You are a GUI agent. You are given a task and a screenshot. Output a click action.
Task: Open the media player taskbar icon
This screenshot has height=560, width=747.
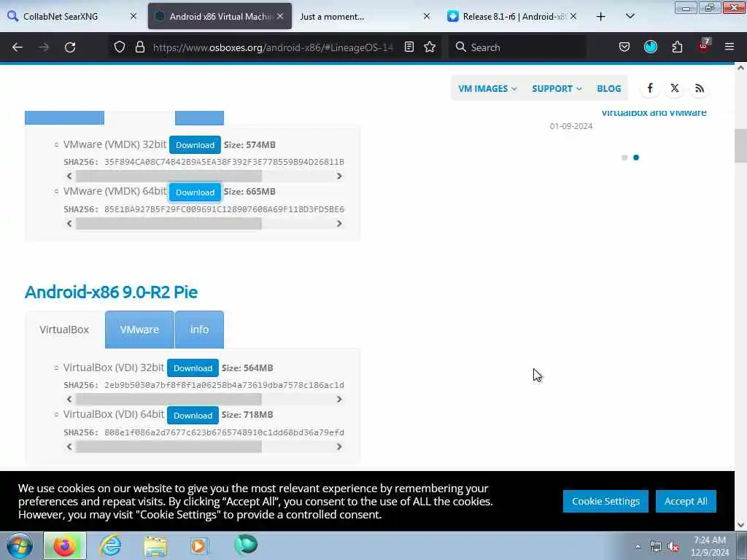click(199, 545)
